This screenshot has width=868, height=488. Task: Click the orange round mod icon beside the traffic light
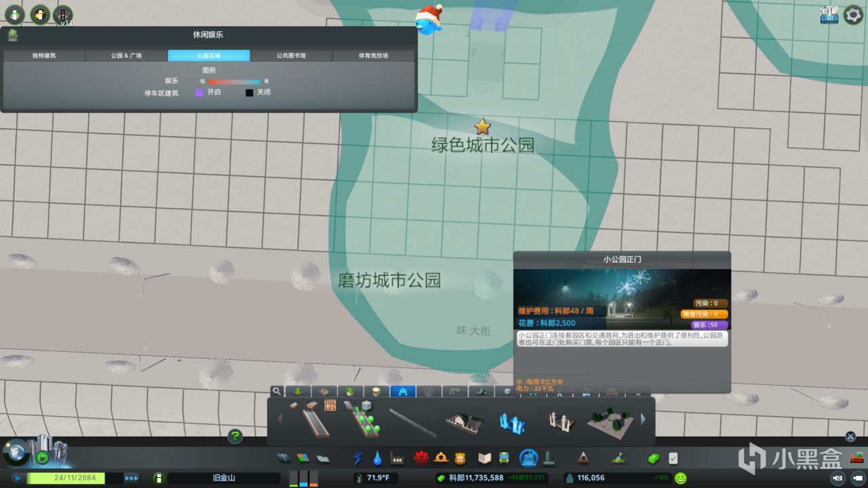(x=40, y=14)
